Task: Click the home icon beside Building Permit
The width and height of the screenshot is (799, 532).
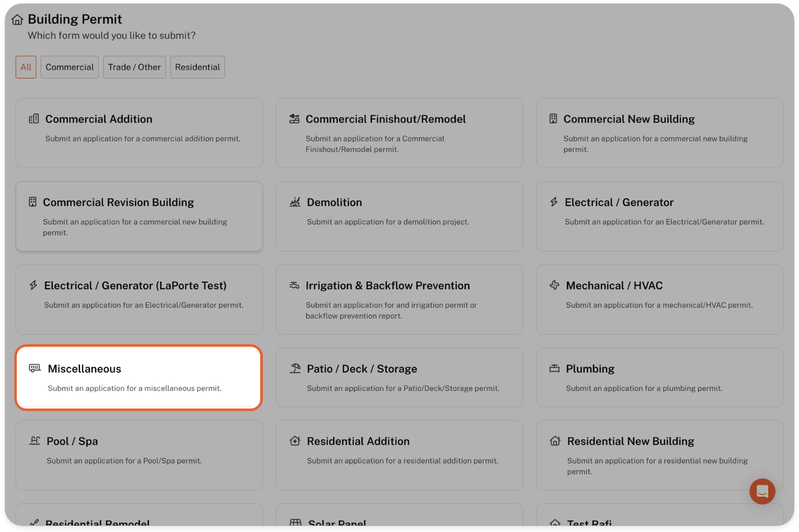Action: tap(17, 20)
